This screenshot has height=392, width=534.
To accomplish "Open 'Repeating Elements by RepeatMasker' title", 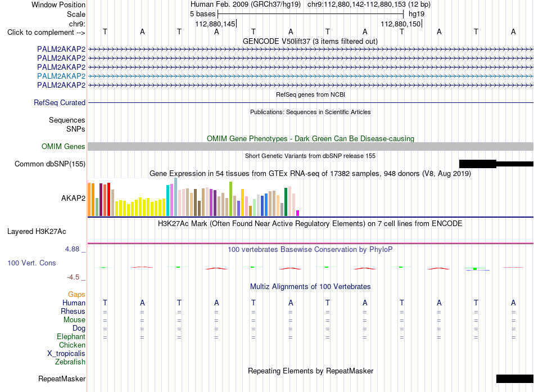I will [311, 371].
